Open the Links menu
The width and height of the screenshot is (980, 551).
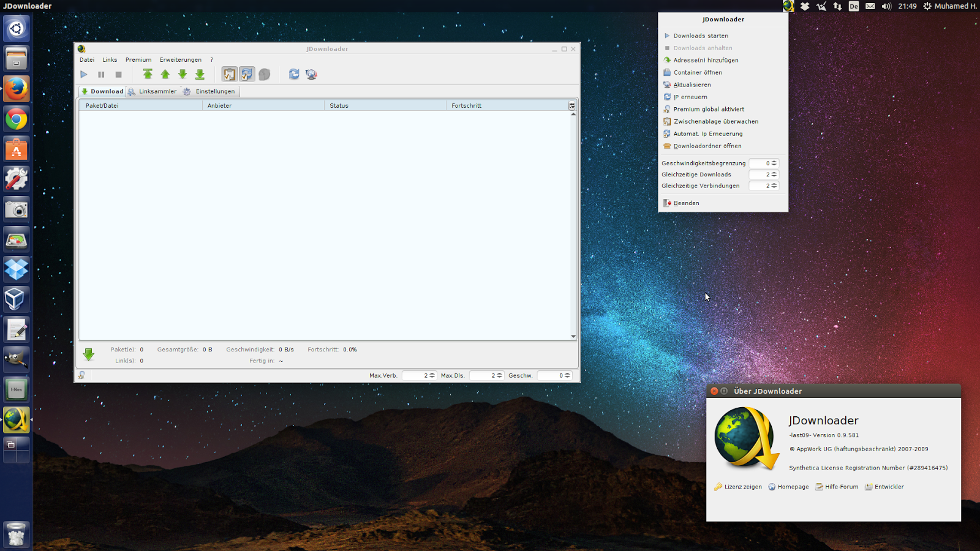pos(110,60)
